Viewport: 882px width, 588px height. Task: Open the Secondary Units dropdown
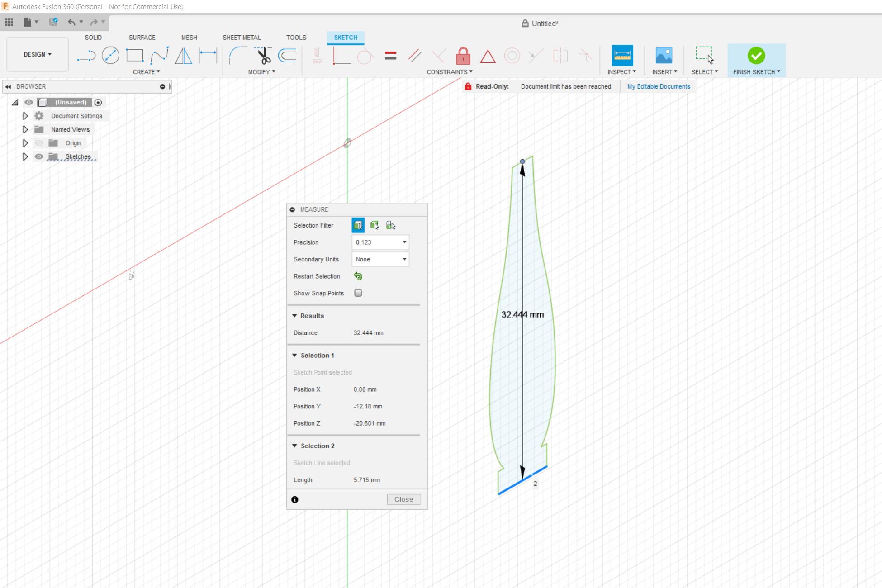[x=380, y=259]
